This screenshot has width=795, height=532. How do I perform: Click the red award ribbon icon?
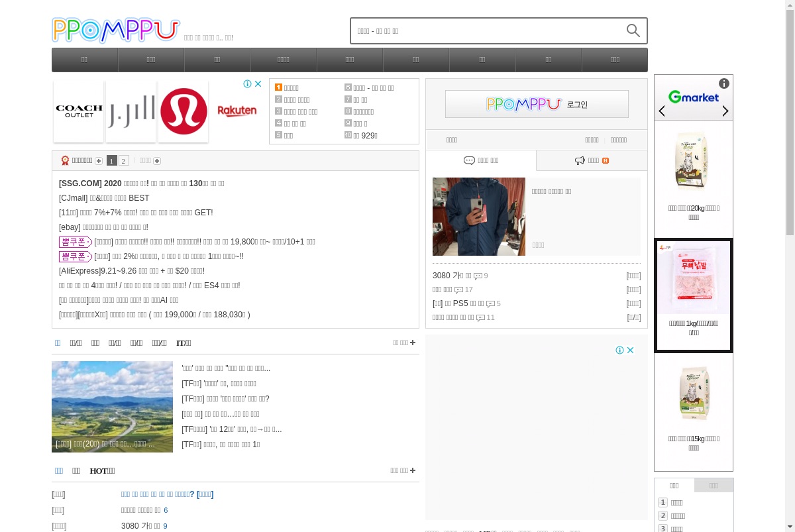[65, 160]
